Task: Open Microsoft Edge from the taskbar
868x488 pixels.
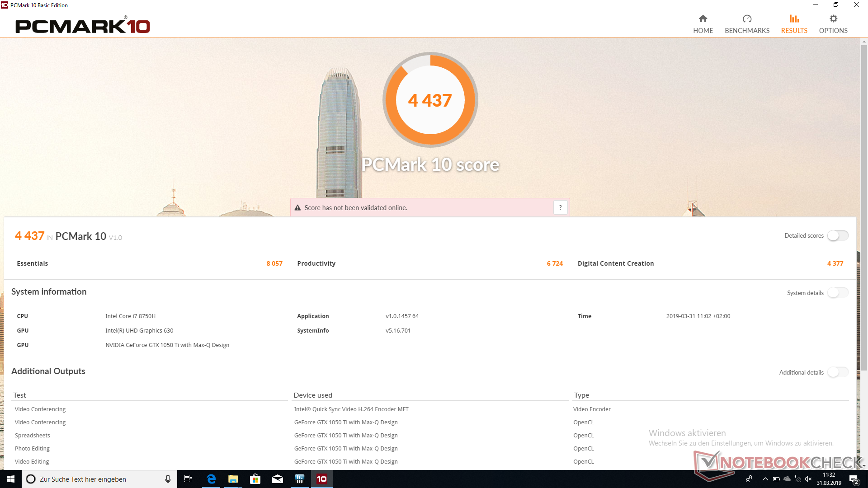Action: (x=211, y=479)
